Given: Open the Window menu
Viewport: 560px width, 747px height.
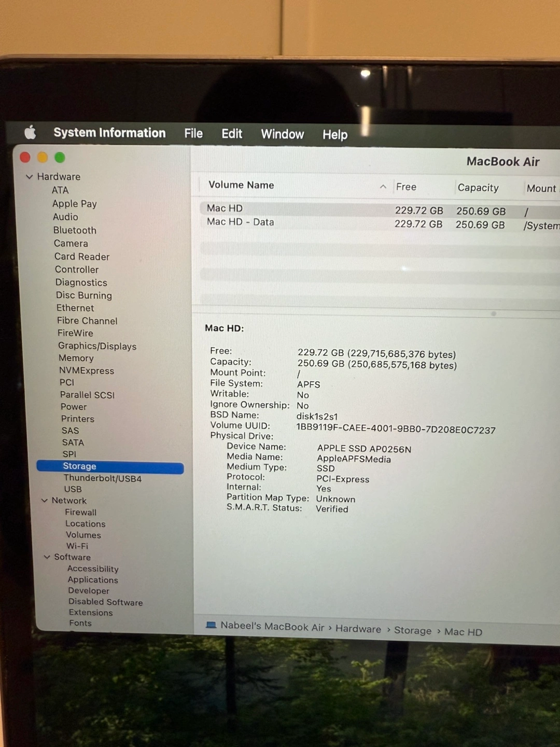Looking at the screenshot, I should 282,134.
